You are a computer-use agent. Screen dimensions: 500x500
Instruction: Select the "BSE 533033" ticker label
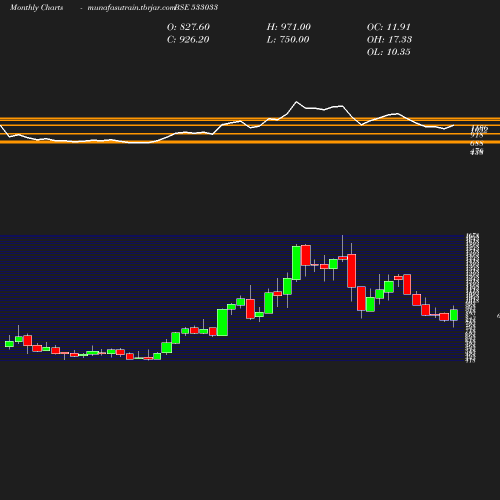pos(196,7)
